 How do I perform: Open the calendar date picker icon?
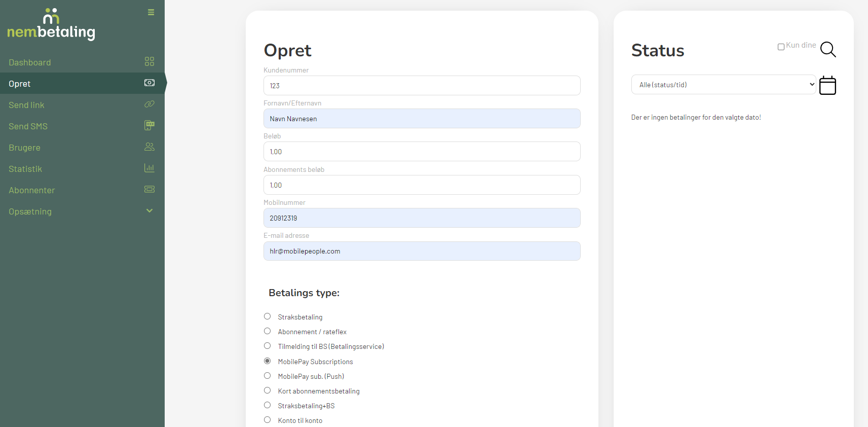coord(827,85)
